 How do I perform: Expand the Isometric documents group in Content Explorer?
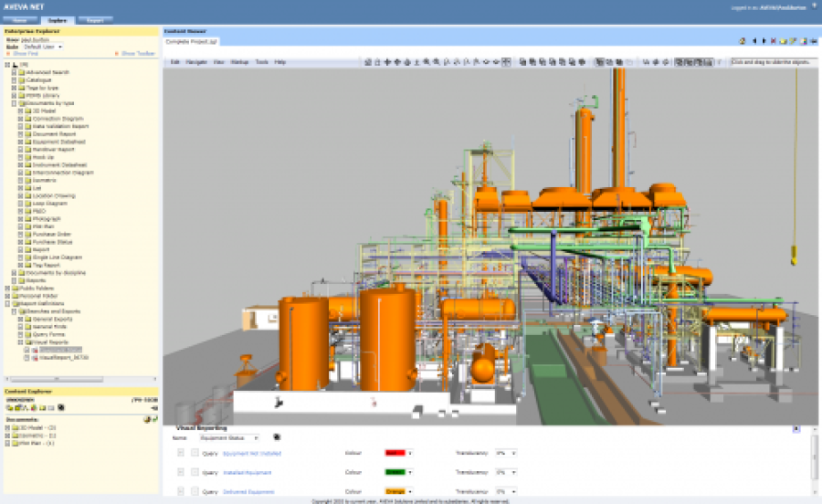click(7, 436)
